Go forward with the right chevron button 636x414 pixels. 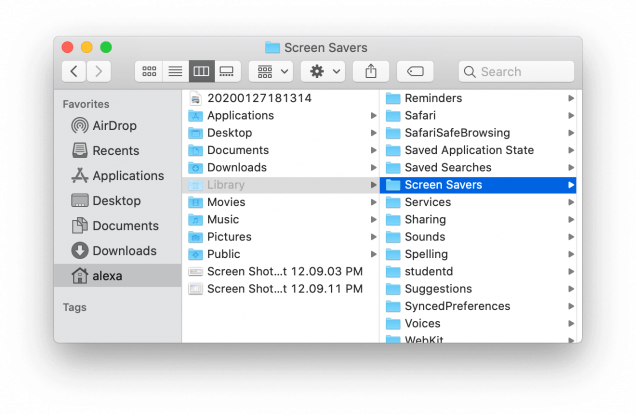click(99, 72)
